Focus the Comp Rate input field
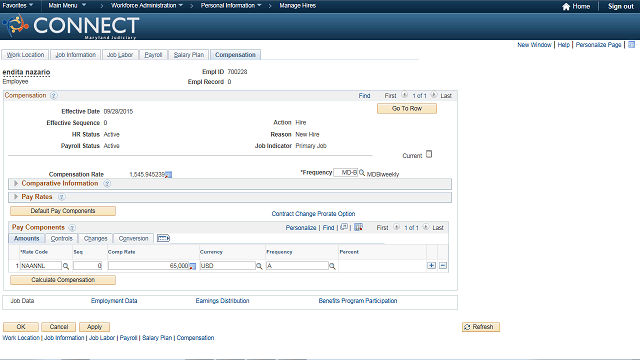This screenshot has height=360, width=640. [x=149, y=266]
